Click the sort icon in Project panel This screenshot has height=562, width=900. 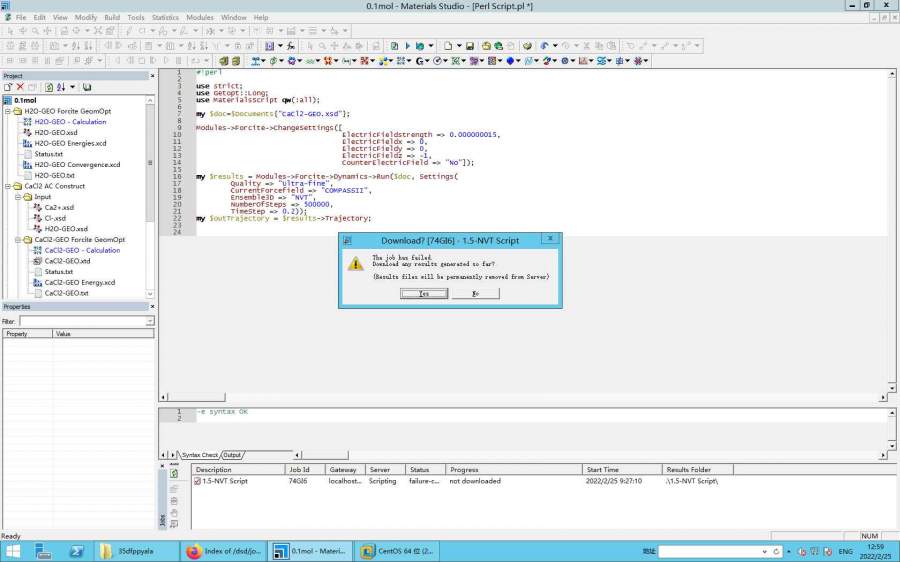[59, 88]
